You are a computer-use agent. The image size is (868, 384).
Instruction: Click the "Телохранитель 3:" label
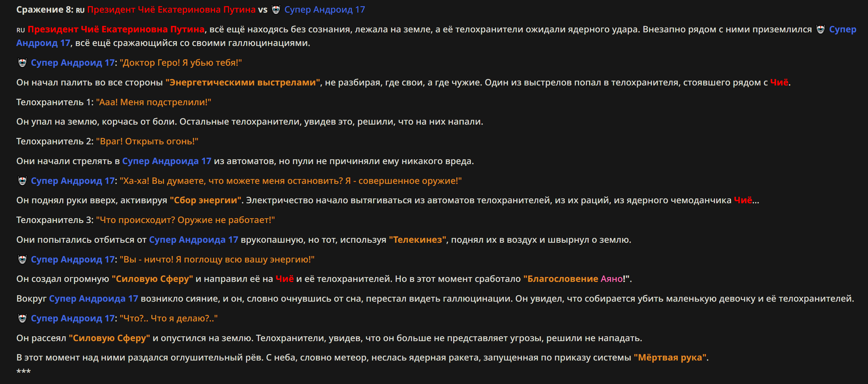point(55,220)
